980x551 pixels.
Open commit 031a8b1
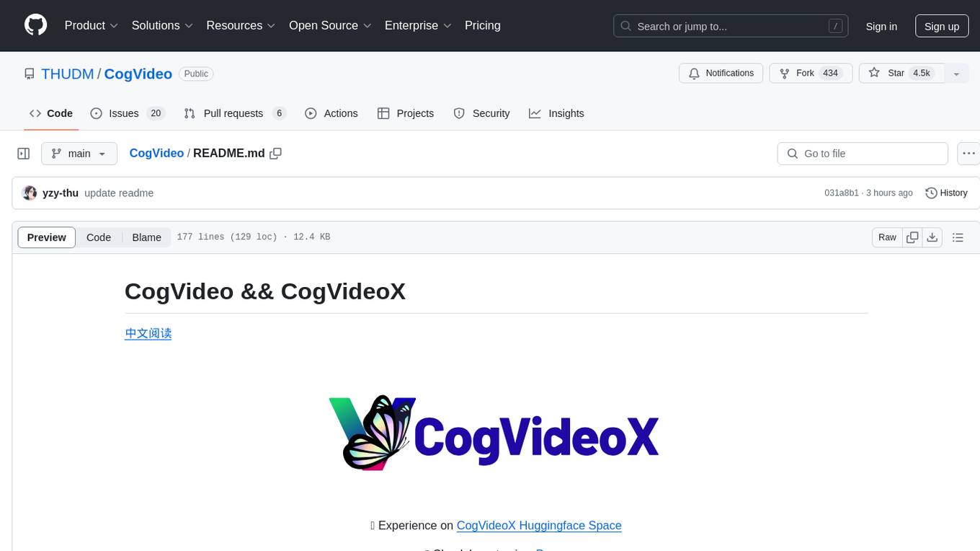[842, 193]
